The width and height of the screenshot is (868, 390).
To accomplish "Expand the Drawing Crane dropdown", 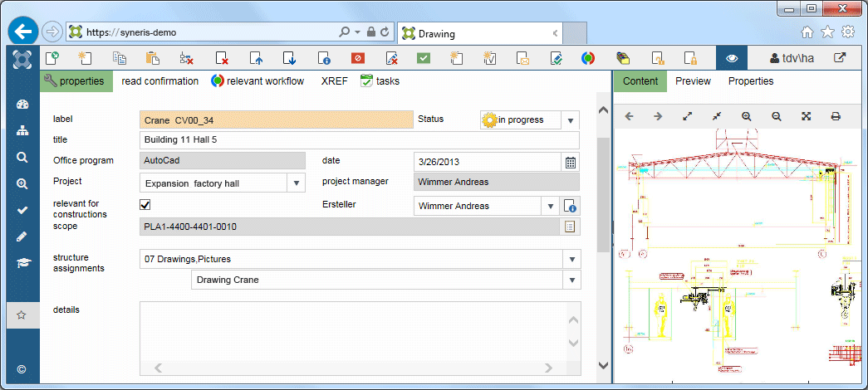I will (x=571, y=280).
